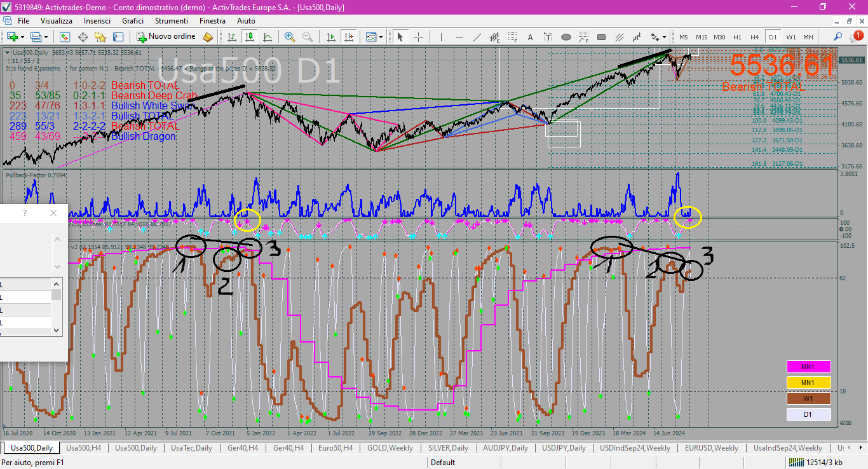Click the brown W1 legend swatch
Screen dimensions: 868x469
tap(808, 398)
